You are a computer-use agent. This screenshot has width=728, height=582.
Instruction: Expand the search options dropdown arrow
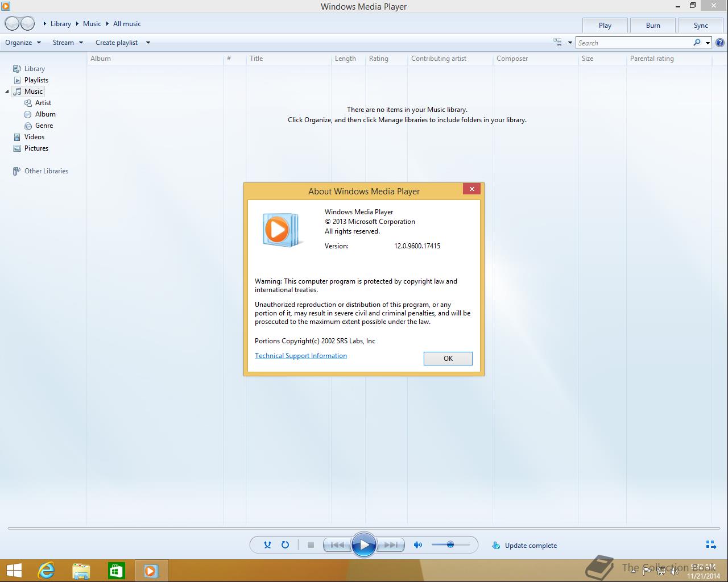708,43
